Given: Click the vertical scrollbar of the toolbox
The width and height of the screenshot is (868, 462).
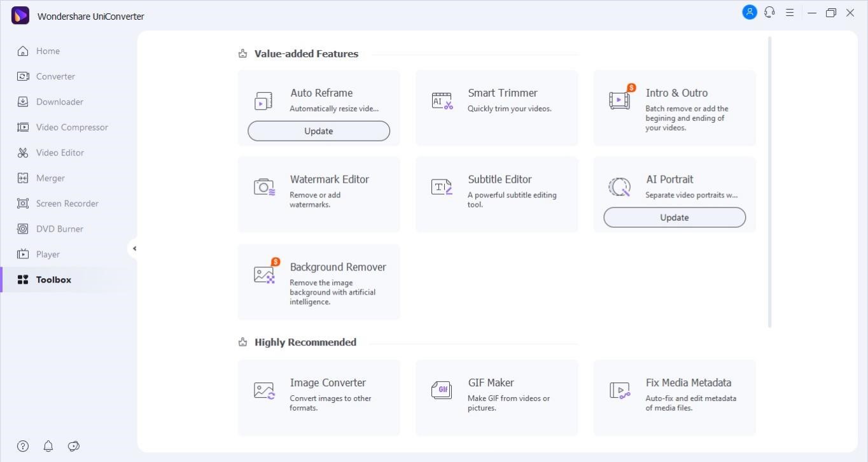Looking at the screenshot, I should [769, 182].
